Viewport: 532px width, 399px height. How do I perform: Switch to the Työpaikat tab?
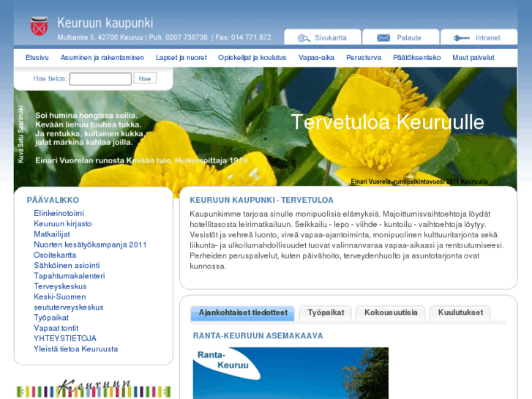326,313
